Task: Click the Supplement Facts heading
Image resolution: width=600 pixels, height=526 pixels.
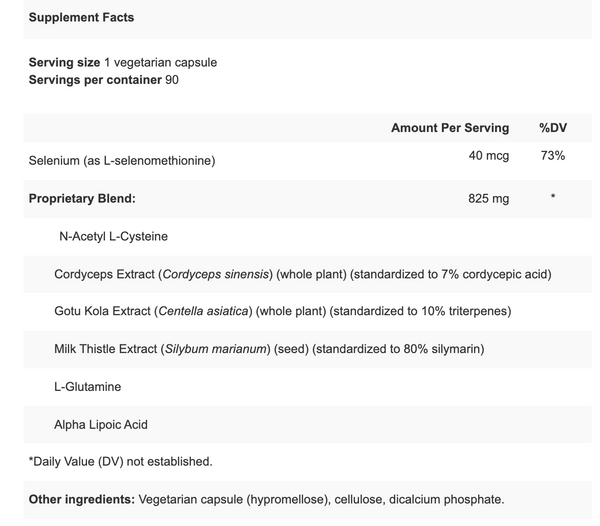Action: 81,18
